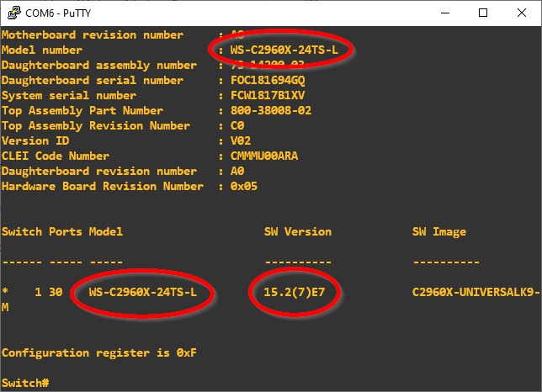Click SW Version value 15.2(7)E7
This screenshot has height=392, width=542.
point(295,292)
